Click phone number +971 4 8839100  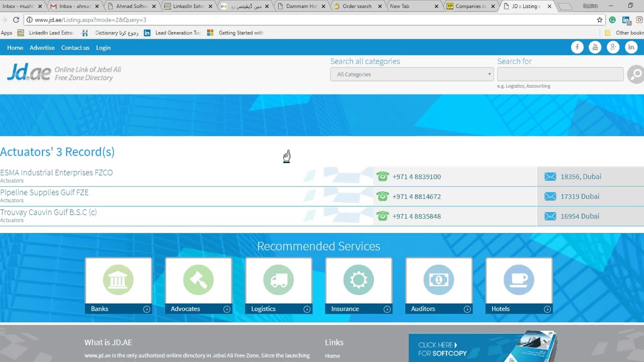click(x=417, y=177)
